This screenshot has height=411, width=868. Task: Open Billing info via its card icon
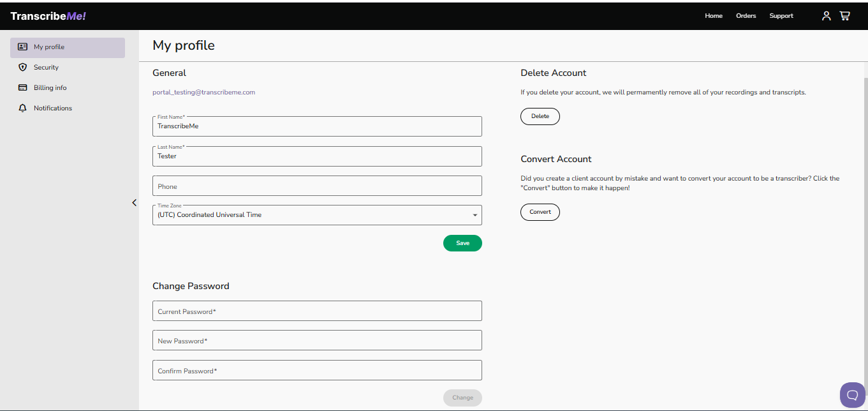tap(22, 87)
